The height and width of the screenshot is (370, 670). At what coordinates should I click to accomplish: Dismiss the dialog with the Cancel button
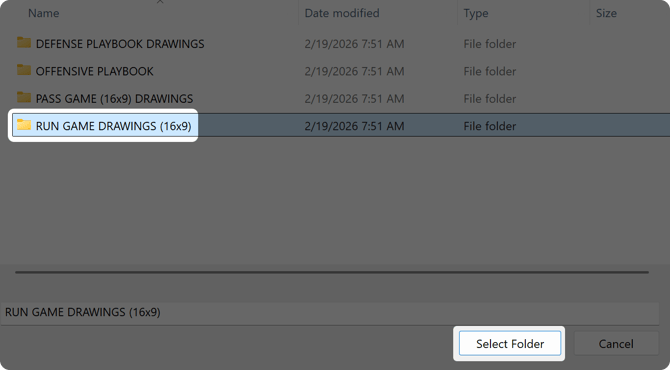(616, 344)
